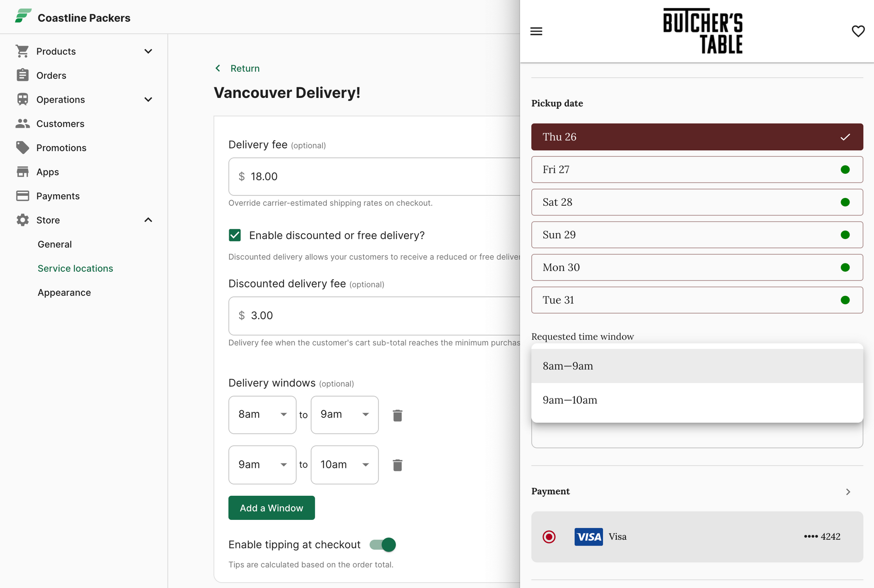Select Mon 30 pickup date
This screenshot has width=874, height=588.
[x=697, y=267]
